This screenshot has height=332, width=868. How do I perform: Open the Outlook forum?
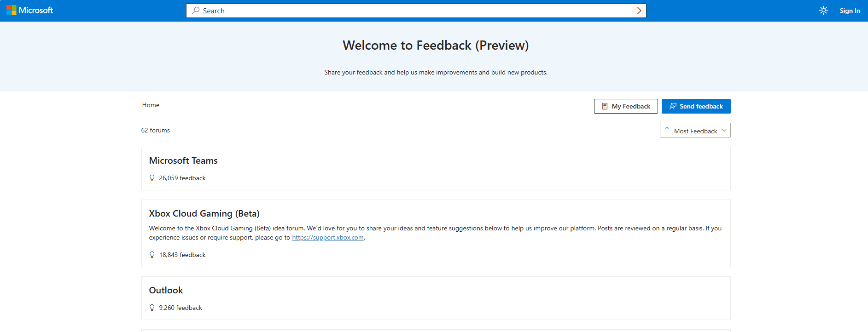[x=166, y=290]
